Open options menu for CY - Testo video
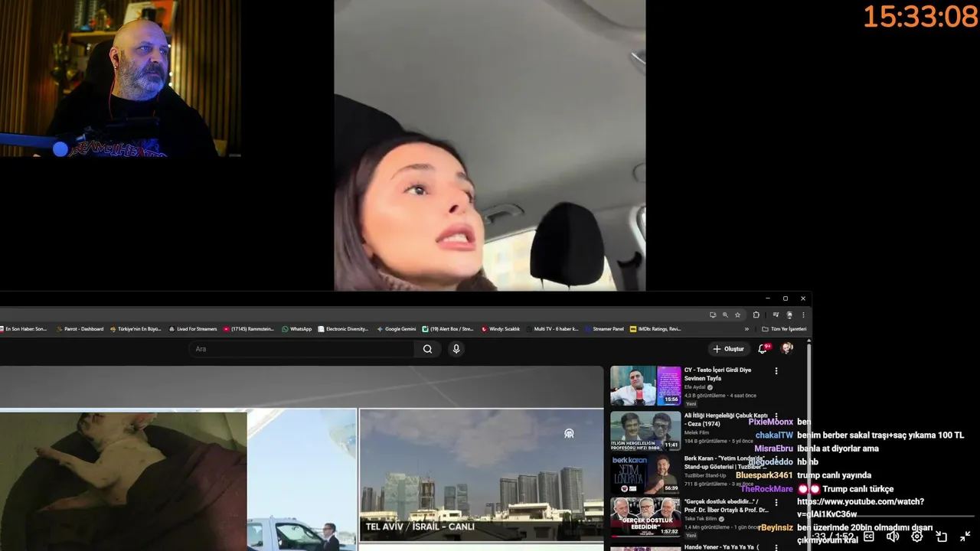Viewport: 980px width, 551px height. 776,371
